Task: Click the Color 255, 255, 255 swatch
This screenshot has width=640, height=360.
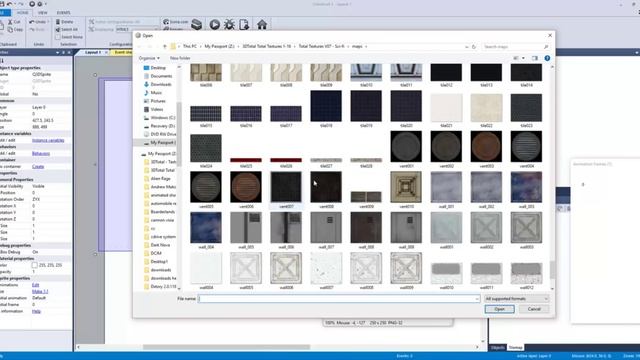Action: [35, 265]
